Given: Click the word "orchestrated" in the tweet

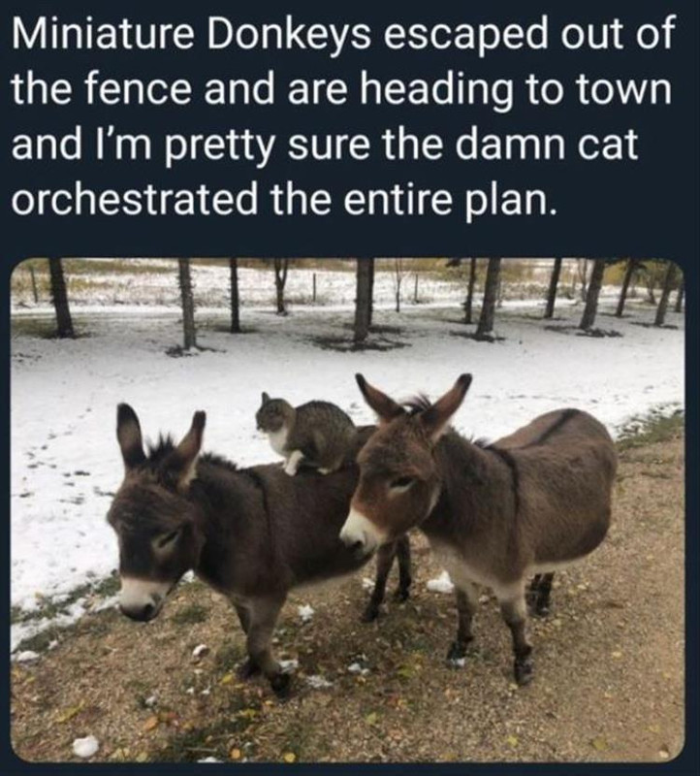Looking at the screenshot, I should click(134, 200).
